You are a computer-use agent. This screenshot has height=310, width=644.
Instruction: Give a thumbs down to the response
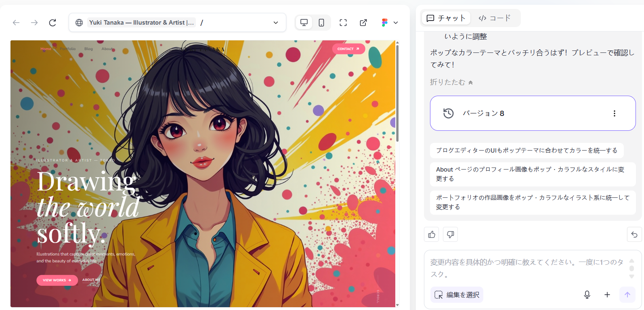tap(450, 235)
